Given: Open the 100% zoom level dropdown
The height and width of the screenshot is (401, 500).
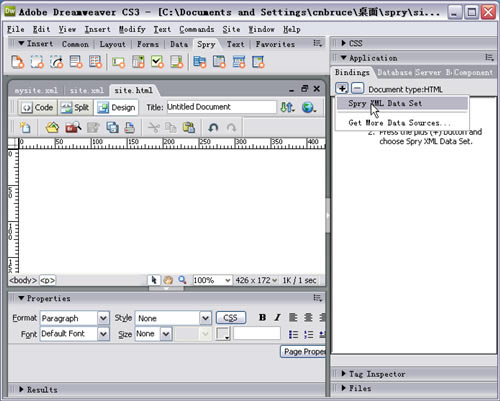Looking at the screenshot, I should click(x=212, y=280).
